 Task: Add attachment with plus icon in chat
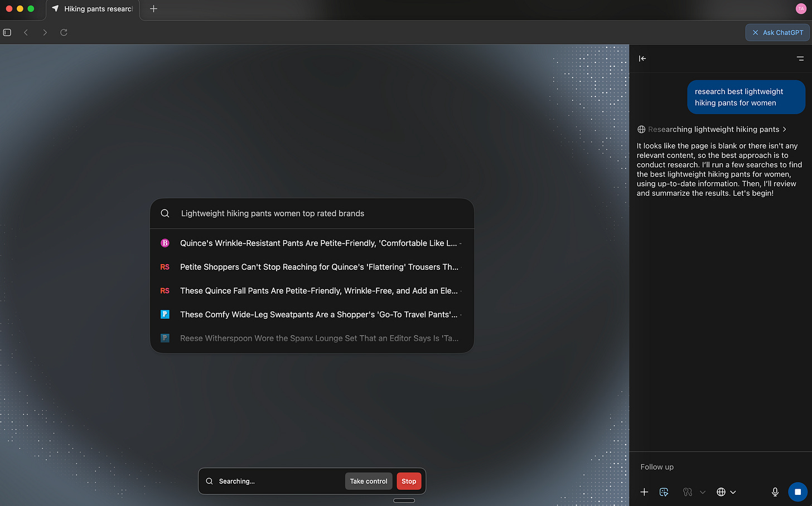[644, 492]
